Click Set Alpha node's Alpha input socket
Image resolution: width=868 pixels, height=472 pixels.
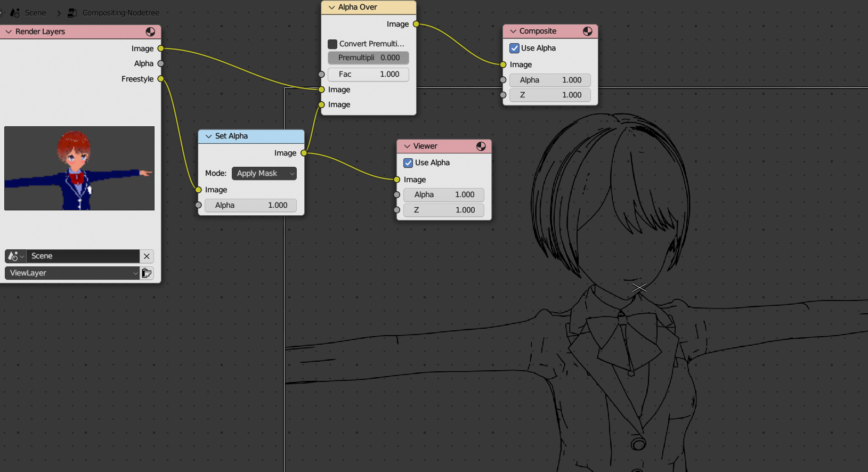pyautogui.click(x=198, y=205)
